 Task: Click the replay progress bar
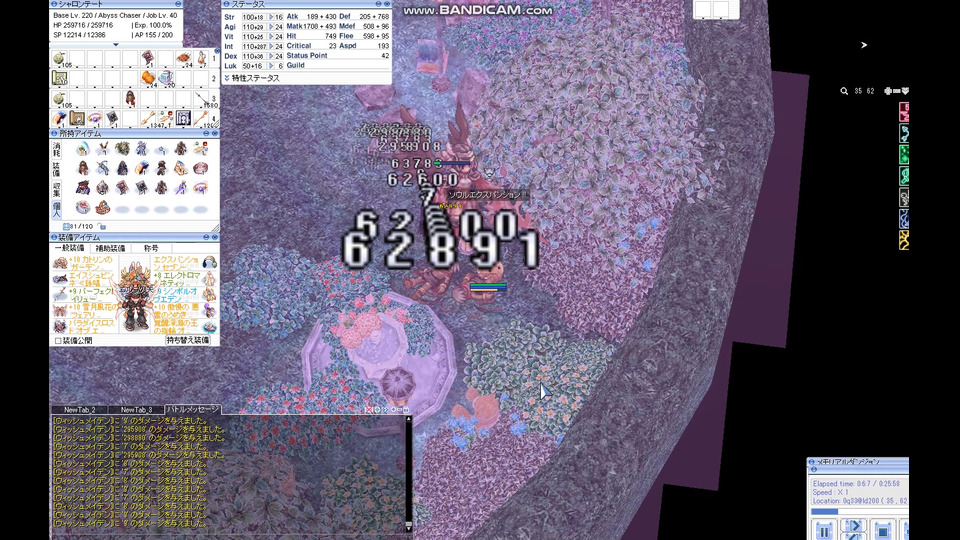860,511
